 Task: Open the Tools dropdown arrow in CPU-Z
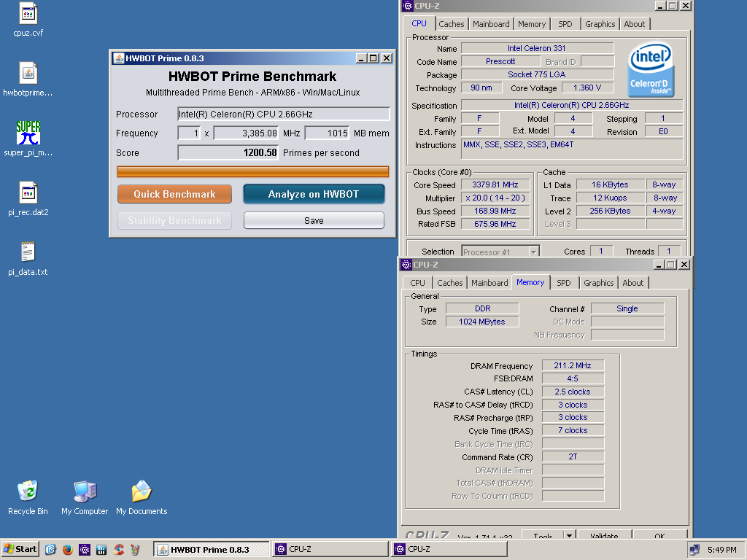pos(569,535)
